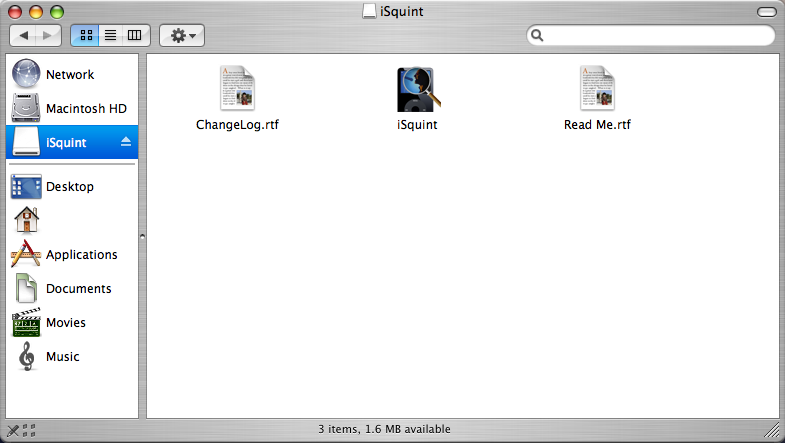Viewport: 785px width, 443px height.
Task: Launch the iSquint application icon
Action: click(418, 89)
